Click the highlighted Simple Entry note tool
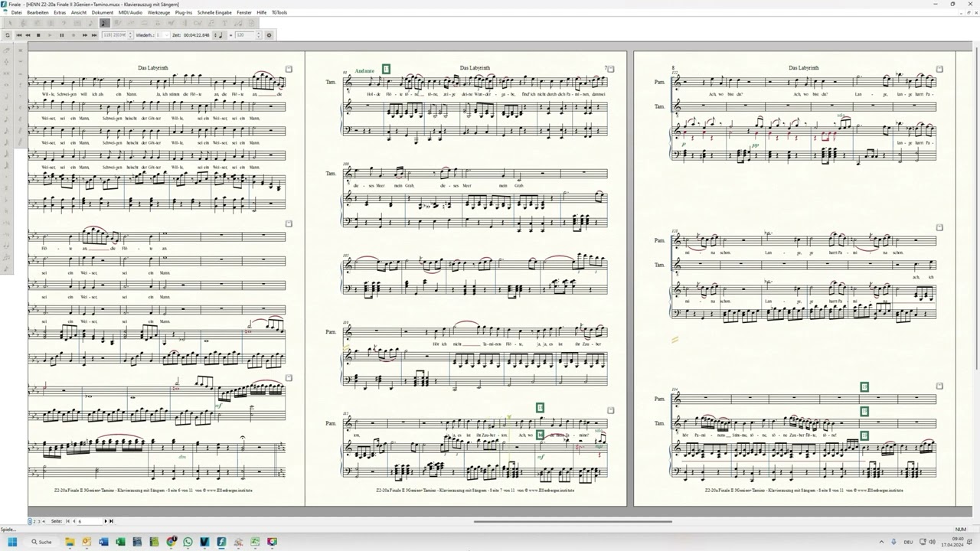980x551 pixels. tap(105, 23)
